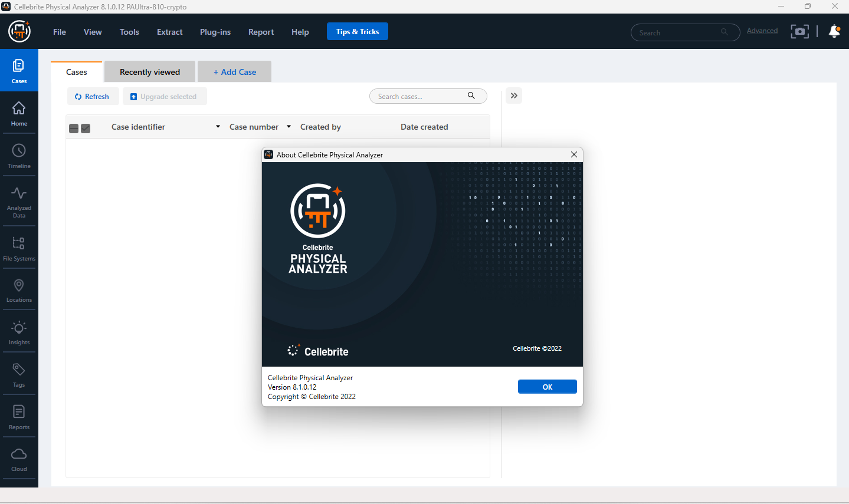Image resolution: width=849 pixels, height=504 pixels.
Task: Open the Extract menu
Action: 170,32
